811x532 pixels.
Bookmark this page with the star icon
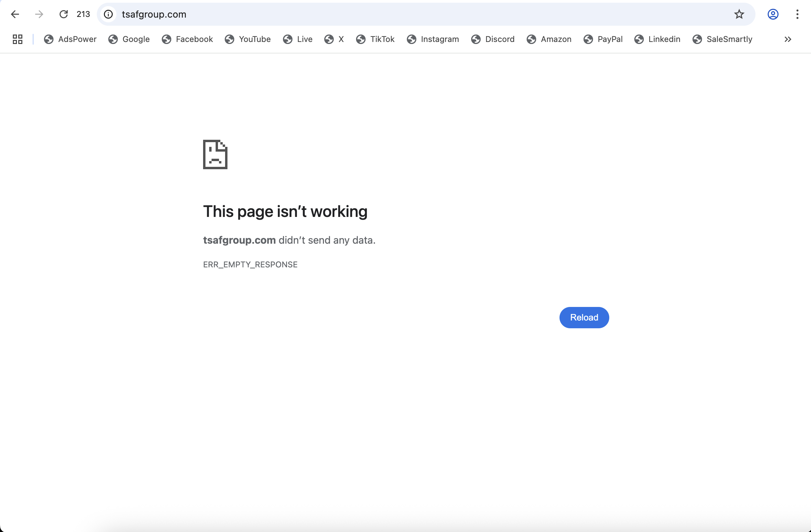739,14
